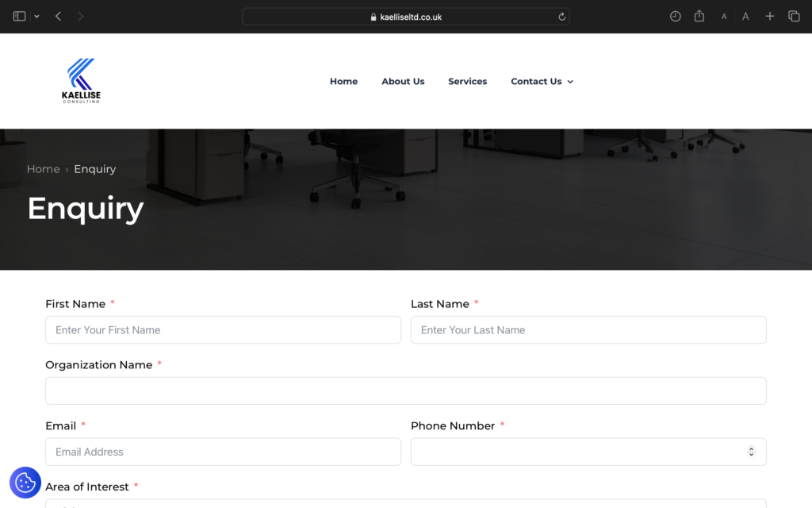Navigate back with the back arrow

(58, 16)
